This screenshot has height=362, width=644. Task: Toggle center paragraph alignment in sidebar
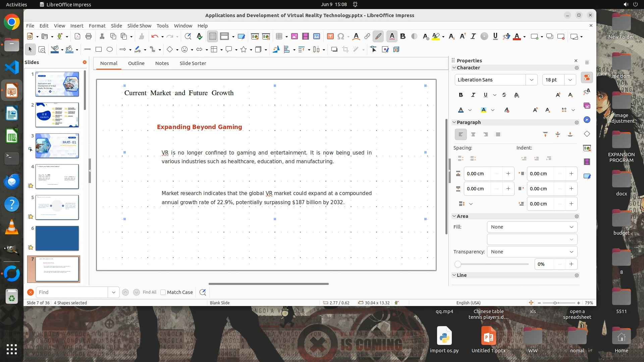tap(473, 134)
